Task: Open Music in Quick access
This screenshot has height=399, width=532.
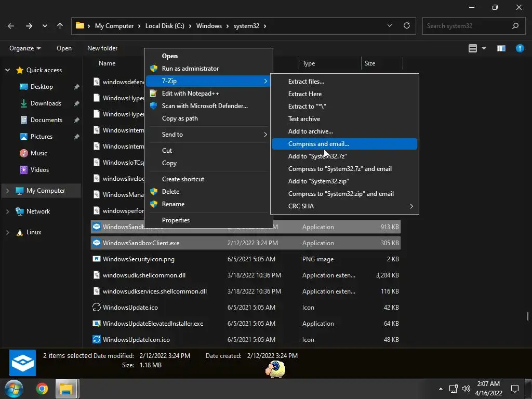Action: [x=38, y=153]
